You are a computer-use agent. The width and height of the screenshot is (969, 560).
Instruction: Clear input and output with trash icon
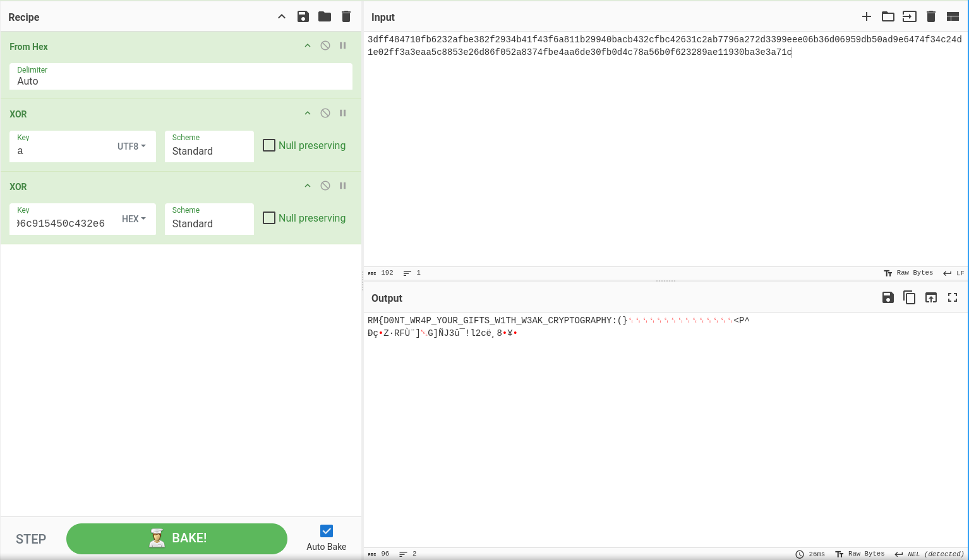(931, 16)
